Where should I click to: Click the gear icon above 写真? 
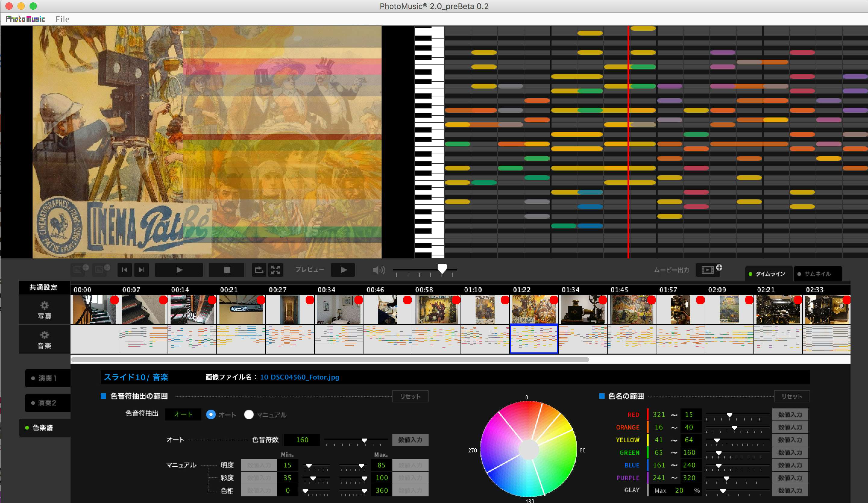(44, 305)
